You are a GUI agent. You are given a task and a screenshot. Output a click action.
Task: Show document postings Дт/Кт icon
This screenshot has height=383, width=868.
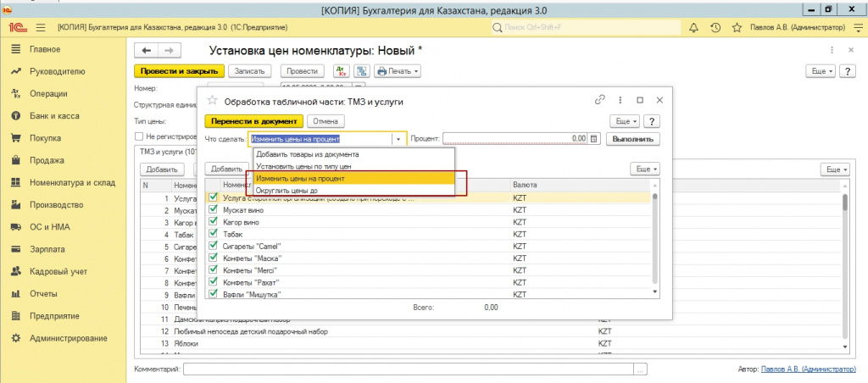342,71
